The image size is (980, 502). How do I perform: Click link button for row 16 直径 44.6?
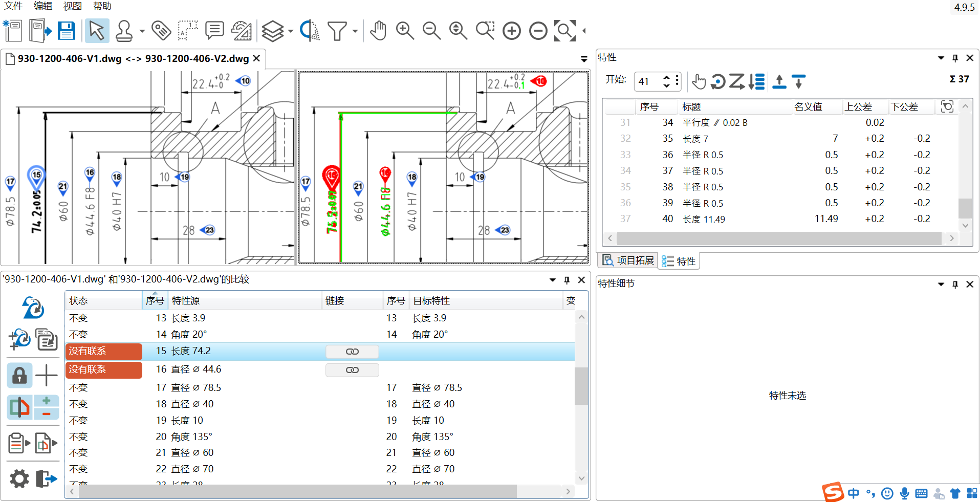click(x=352, y=370)
